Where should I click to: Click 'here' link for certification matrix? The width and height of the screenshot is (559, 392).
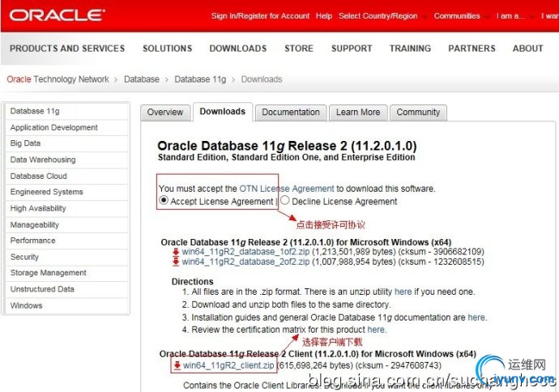376,330
